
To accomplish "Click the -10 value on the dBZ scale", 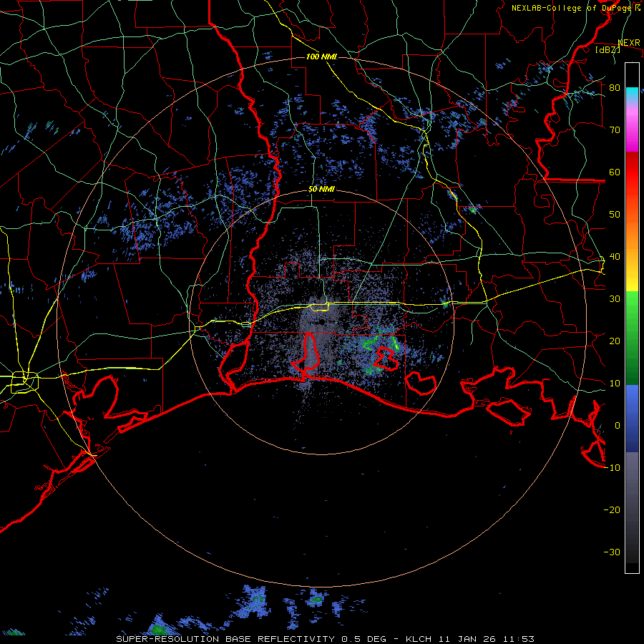I will click(612, 468).
